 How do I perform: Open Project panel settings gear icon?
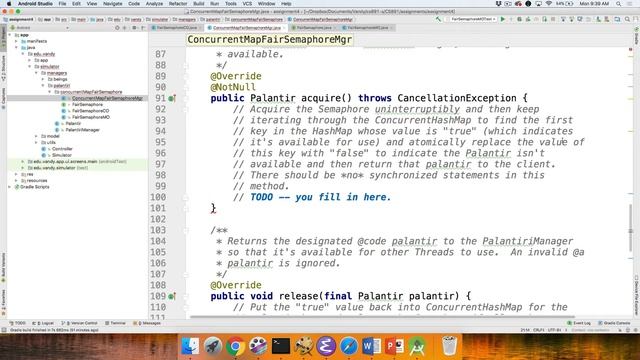pos(133,28)
